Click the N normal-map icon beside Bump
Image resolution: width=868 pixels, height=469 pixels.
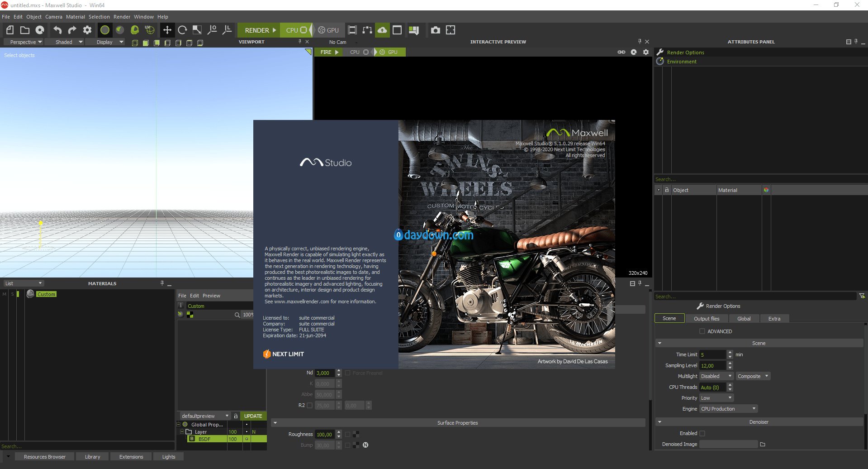[365, 445]
